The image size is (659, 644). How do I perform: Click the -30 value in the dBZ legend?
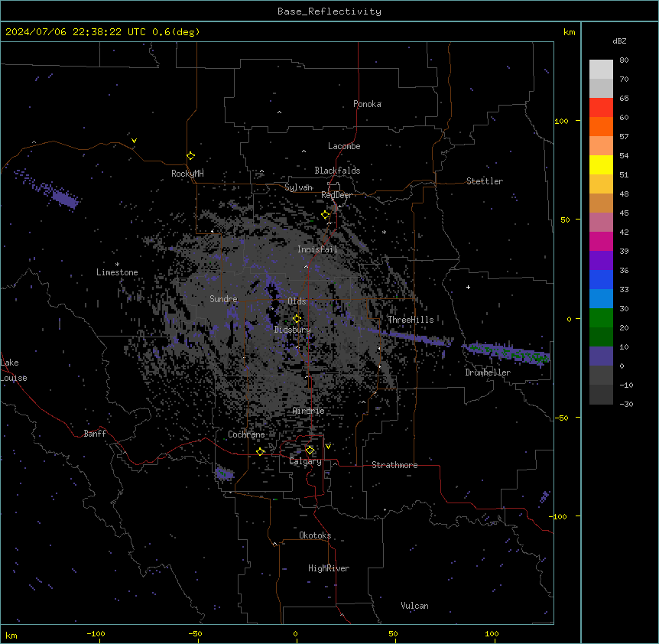tap(626, 405)
